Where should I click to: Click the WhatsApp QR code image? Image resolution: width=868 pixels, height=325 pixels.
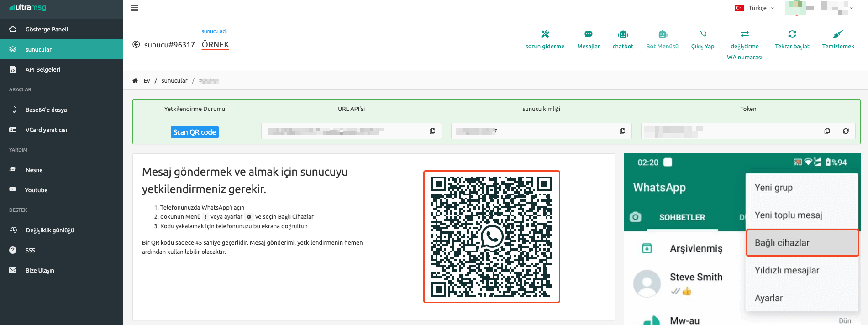click(491, 236)
